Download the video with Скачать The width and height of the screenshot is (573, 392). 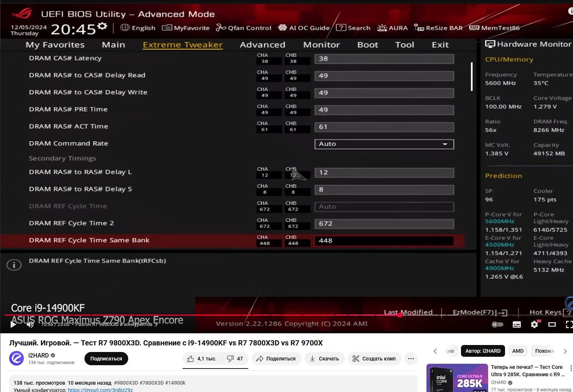click(x=324, y=359)
